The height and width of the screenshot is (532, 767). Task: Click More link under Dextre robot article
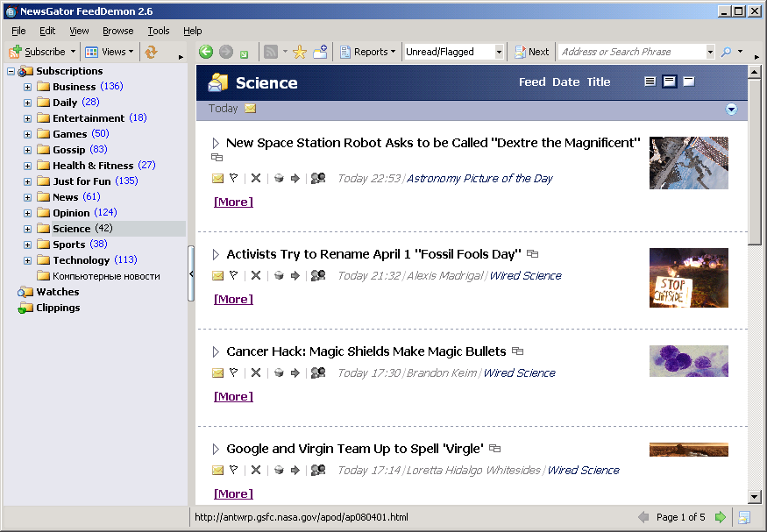[x=233, y=202]
